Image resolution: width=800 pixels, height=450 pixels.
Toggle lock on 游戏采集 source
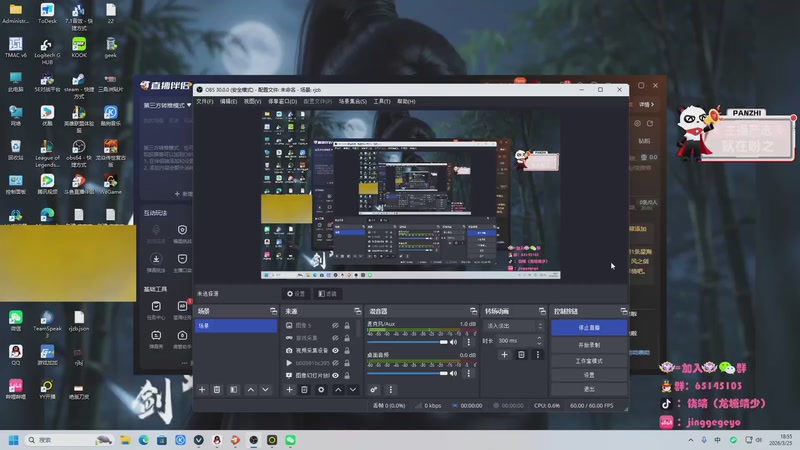(x=347, y=338)
